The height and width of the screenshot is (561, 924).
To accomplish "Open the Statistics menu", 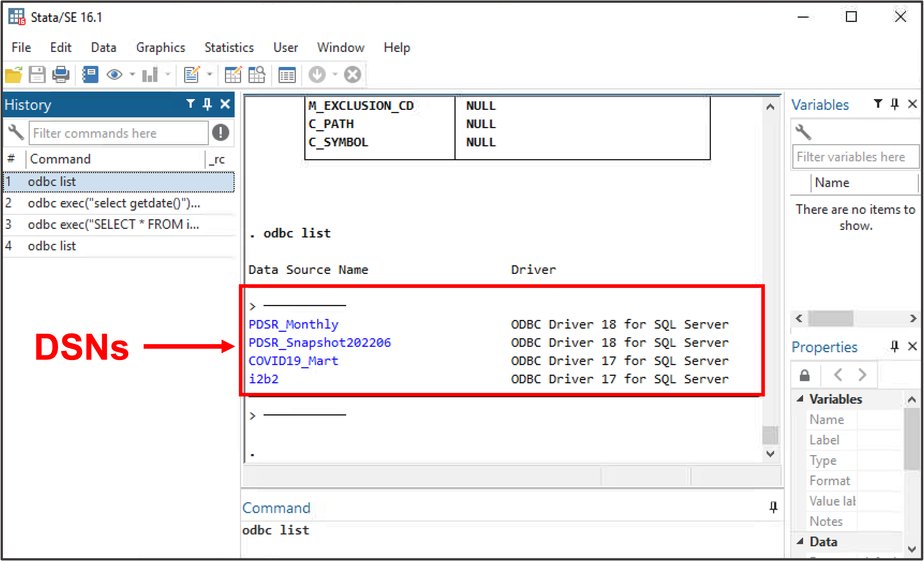I will [x=229, y=47].
